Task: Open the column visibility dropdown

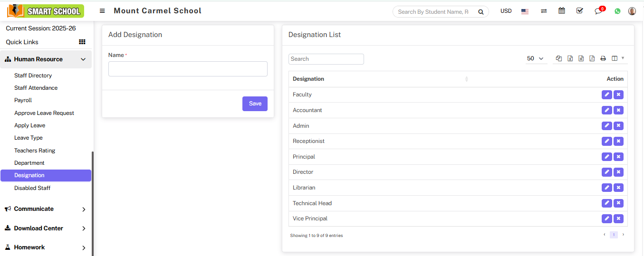Action: (x=618, y=58)
